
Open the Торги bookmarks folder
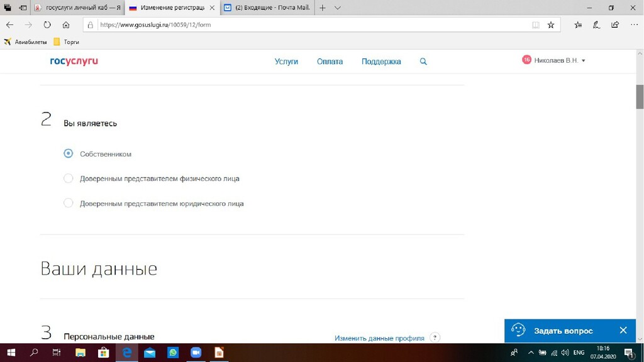pos(66,42)
